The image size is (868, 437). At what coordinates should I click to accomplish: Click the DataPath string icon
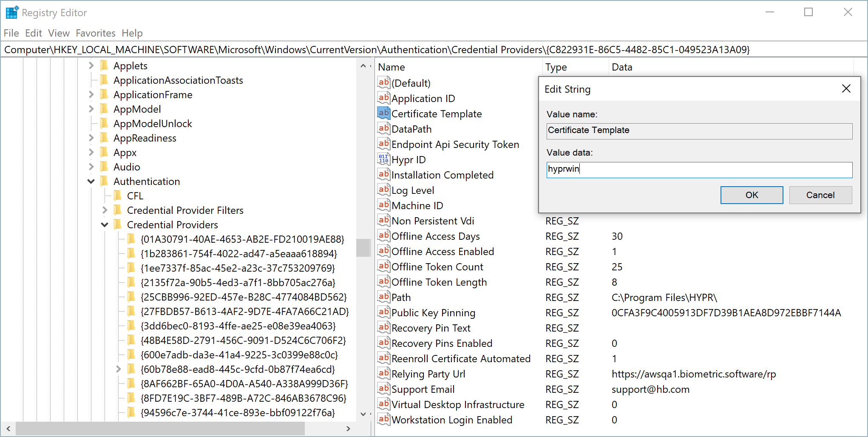click(383, 128)
